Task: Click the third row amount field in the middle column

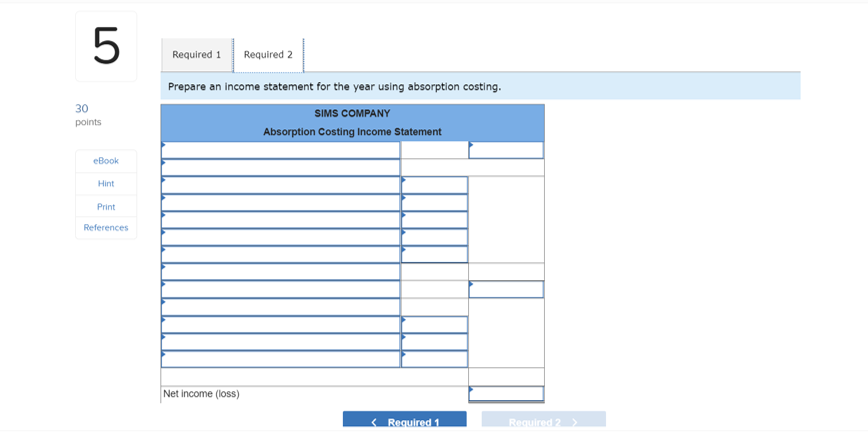Action: (x=435, y=185)
